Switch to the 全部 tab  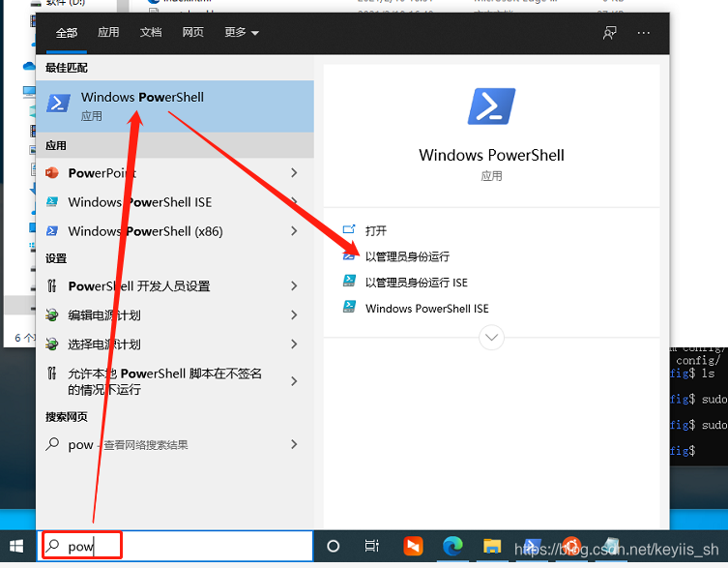click(x=67, y=33)
